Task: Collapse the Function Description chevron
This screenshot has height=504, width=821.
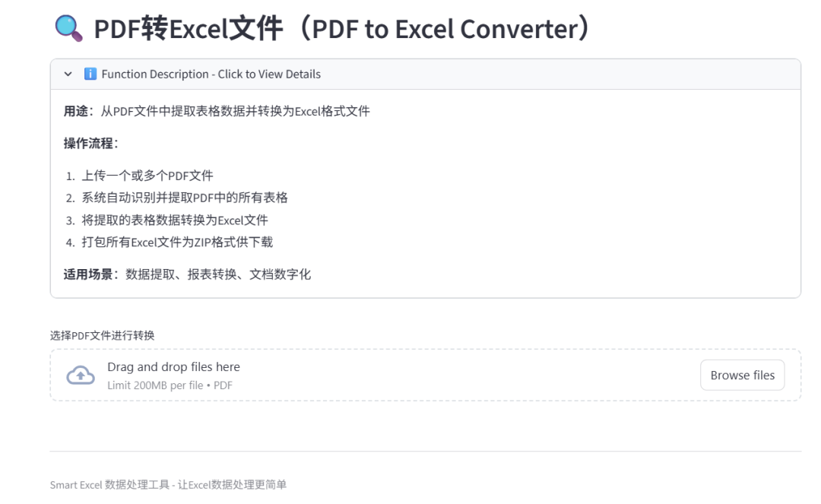Action: [x=68, y=74]
